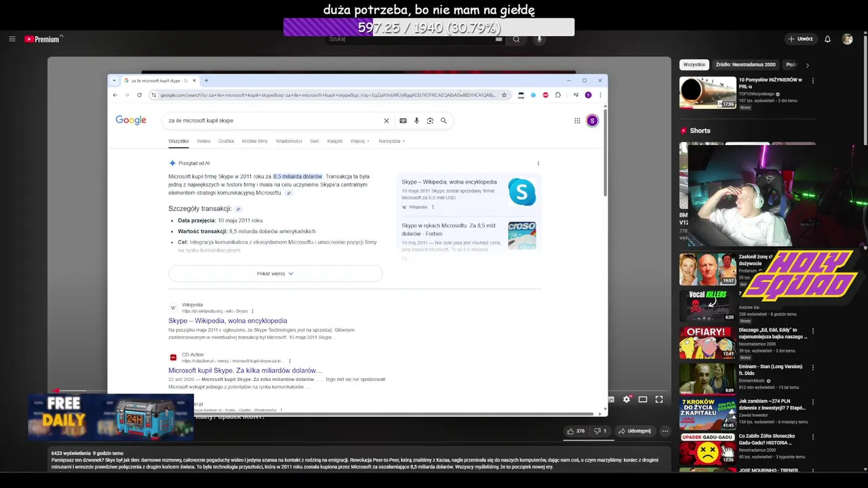The width and height of the screenshot is (868, 488).
Task: Open 'Eminem - Stan (Long Version)' thumbnail
Action: click(708, 379)
